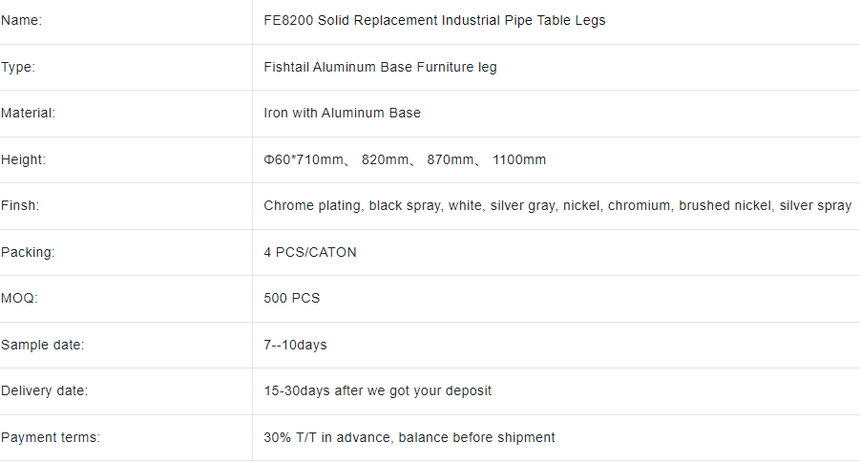Click 15-30days after deposit text
This screenshot has height=463, width=860.
(x=377, y=391)
